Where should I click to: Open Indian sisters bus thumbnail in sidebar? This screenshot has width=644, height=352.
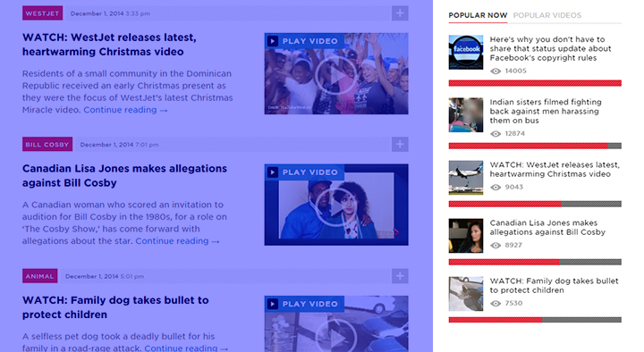(x=466, y=115)
